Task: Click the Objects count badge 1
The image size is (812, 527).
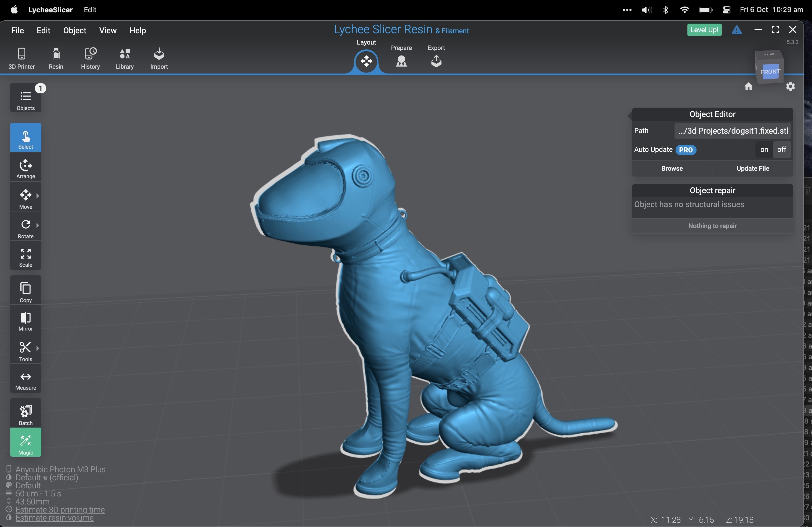Action: point(41,88)
